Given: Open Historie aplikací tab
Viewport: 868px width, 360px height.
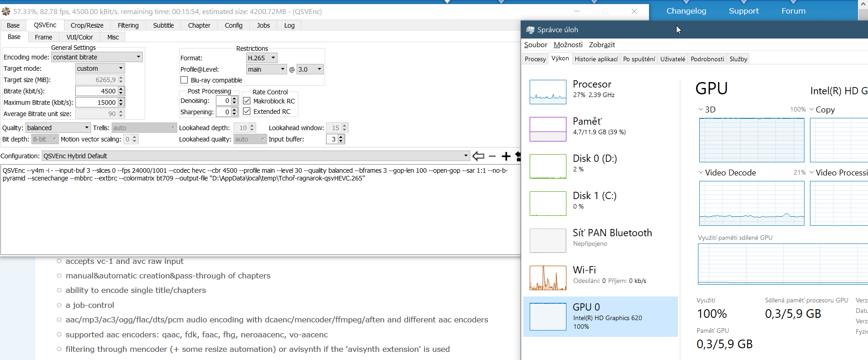Looking at the screenshot, I should [x=596, y=59].
